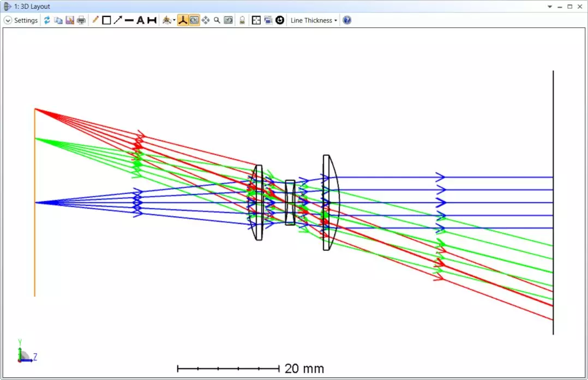Select the pencil annotation tool
The image size is (588, 380).
point(95,20)
